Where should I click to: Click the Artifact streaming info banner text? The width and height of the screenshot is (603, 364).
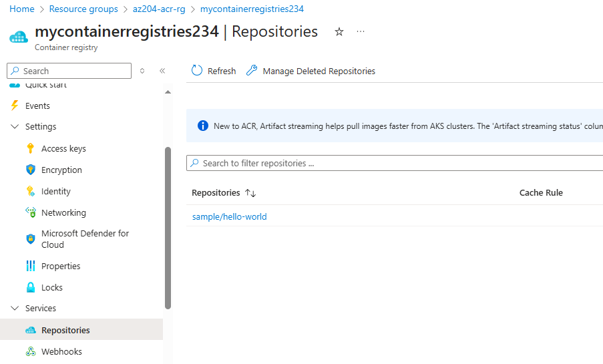(x=409, y=126)
